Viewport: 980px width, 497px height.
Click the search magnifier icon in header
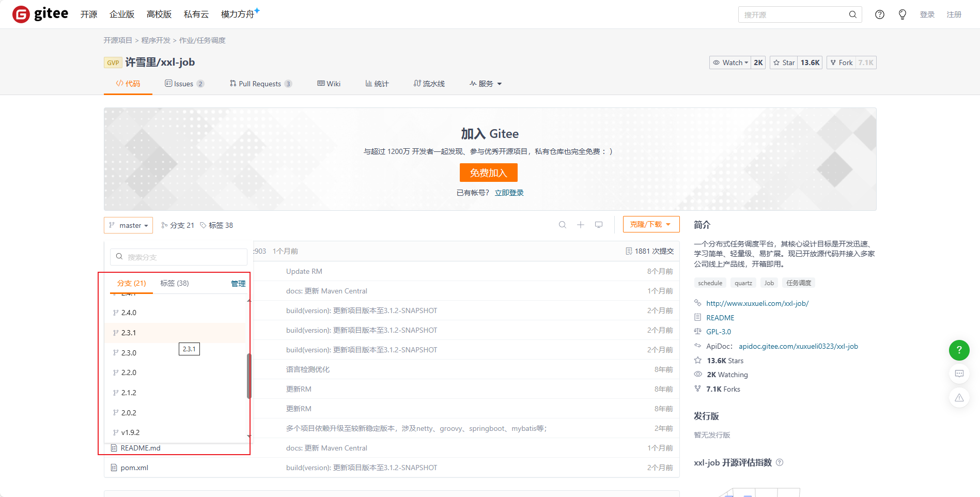[x=852, y=14]
